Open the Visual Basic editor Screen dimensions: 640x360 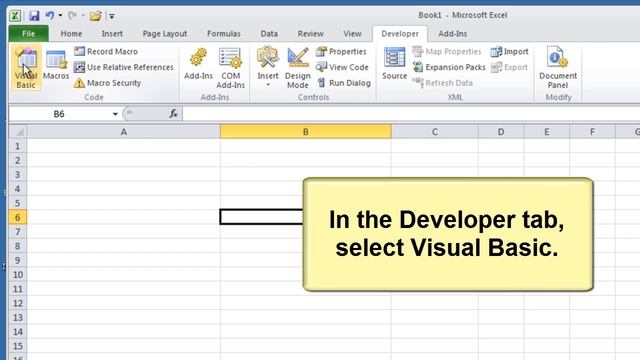click(26, 68)
